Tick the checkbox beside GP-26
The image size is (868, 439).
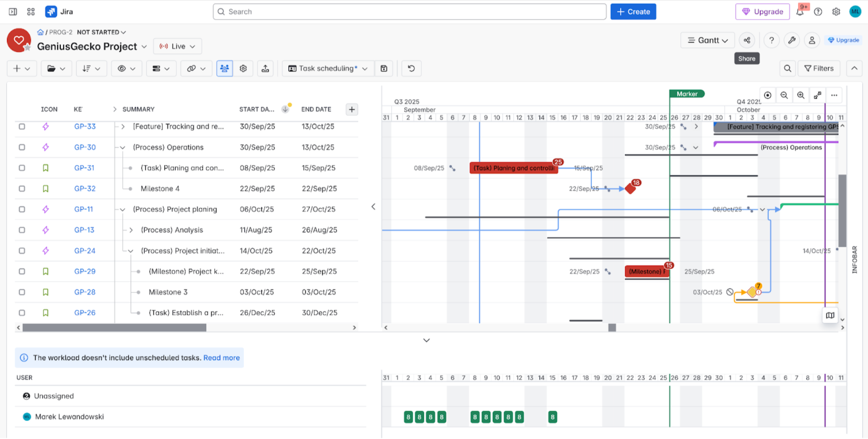(22, 313)
